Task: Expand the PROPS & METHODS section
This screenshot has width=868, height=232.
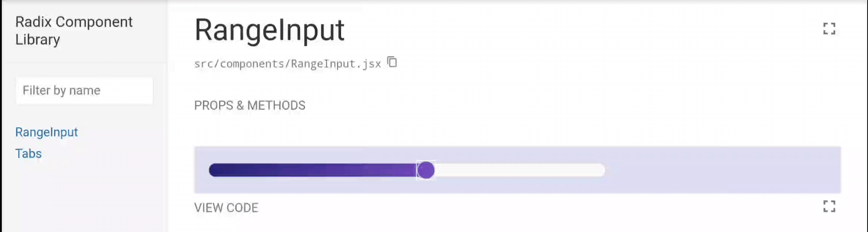Action: pyautogui.click(x=249, y=105)
